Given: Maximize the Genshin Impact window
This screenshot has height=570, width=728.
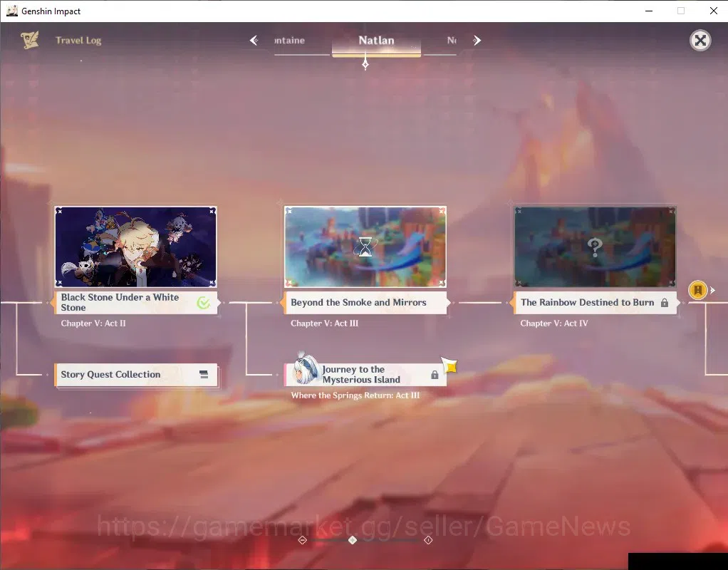Looking at the screenshot, I should pos(681,11).
